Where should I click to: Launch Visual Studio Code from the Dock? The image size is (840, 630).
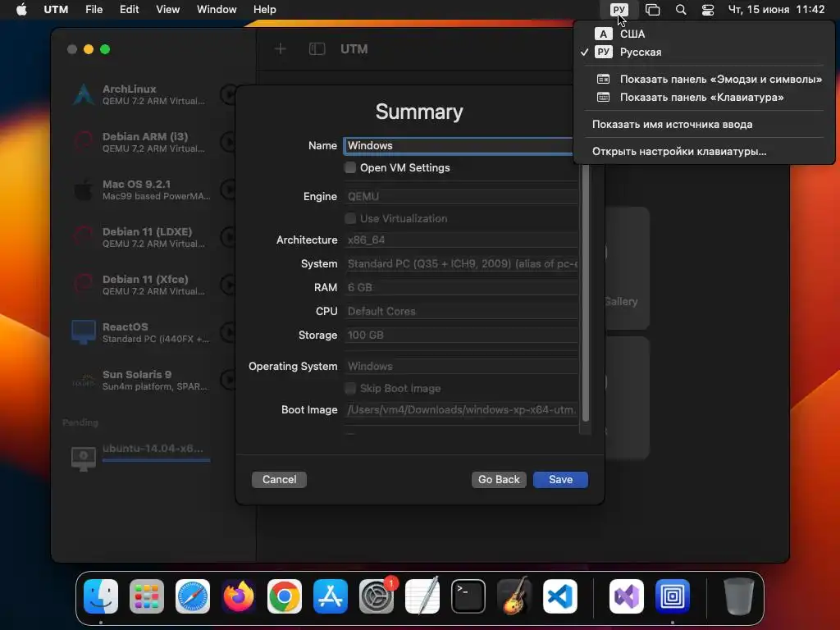click(x=559, y=596)
